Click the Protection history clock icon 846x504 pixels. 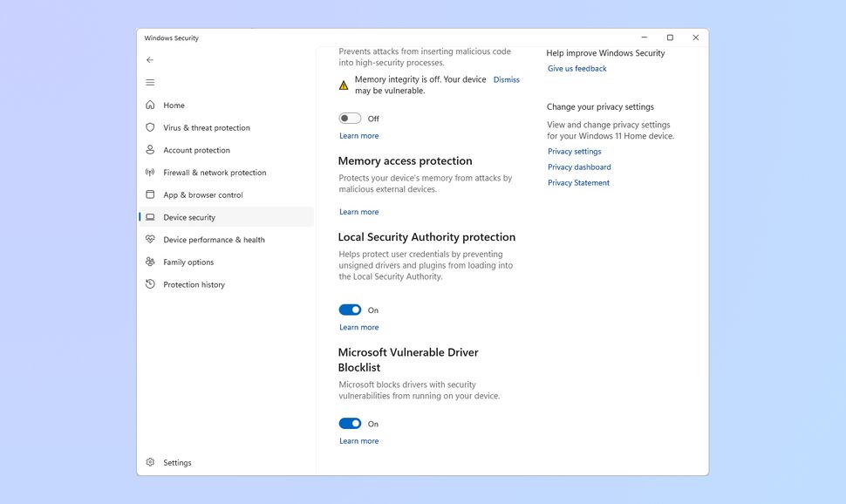[x=150, y=284]
